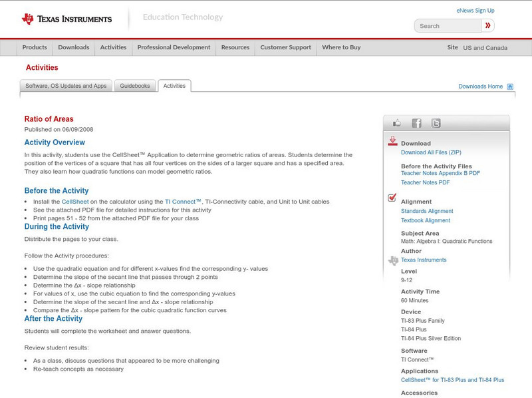The width and height of the screenshot is (532, 398).
Task: Click the Ratio of Areas title
Action: [x=49, y=119]
